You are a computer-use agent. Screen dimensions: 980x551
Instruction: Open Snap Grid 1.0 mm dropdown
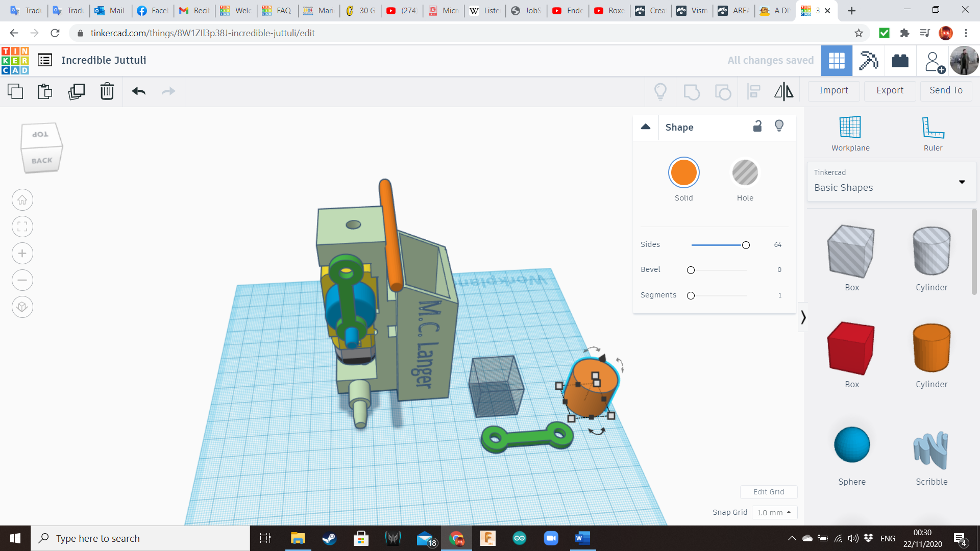tap(774, 512)
